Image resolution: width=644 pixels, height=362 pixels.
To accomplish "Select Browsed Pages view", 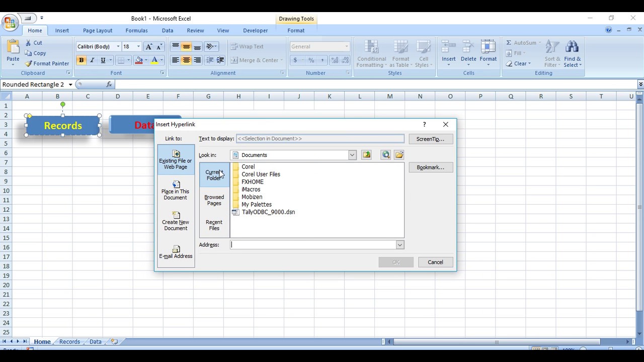I will pyautogui.click(x=214, y=200).
